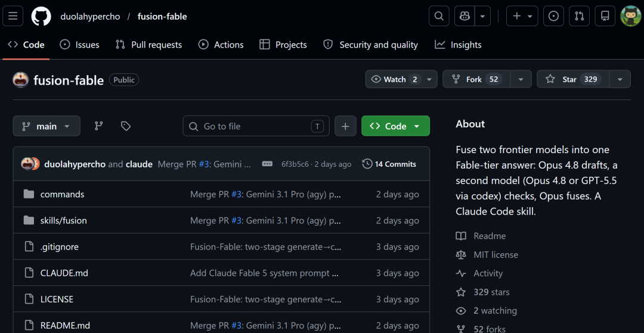Open the pull requests icon in header
This screenshot has height=333, width=644.
(579, 17)
